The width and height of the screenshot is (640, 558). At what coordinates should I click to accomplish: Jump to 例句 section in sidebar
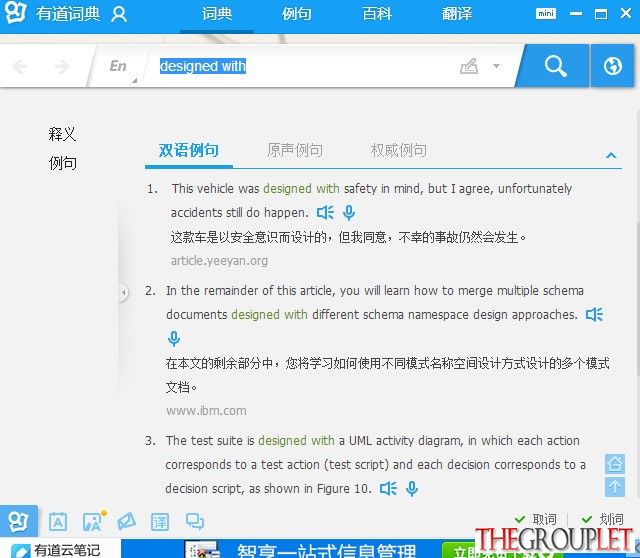62,163
